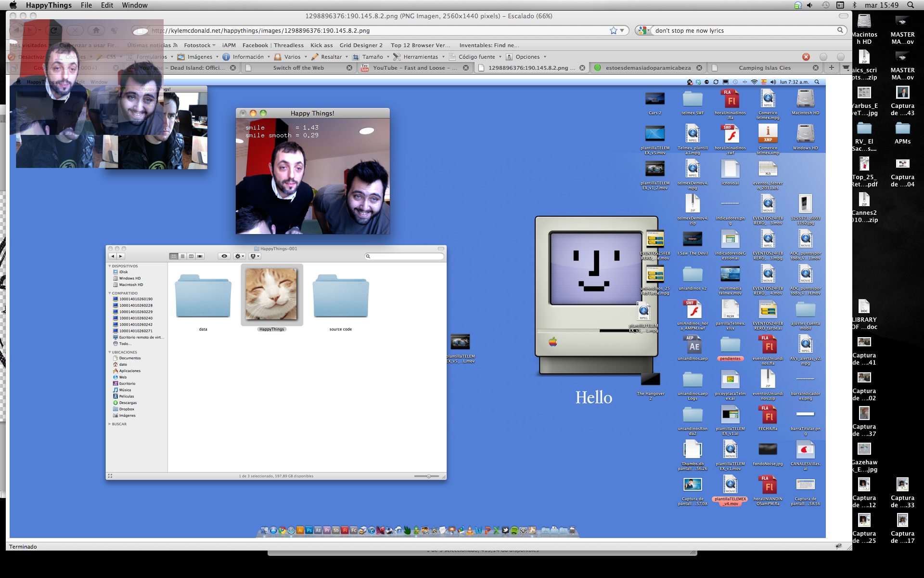Open the Kick ass bookmark
The height and width of the screenshot is (578, 924).
[x=321, y=45]
